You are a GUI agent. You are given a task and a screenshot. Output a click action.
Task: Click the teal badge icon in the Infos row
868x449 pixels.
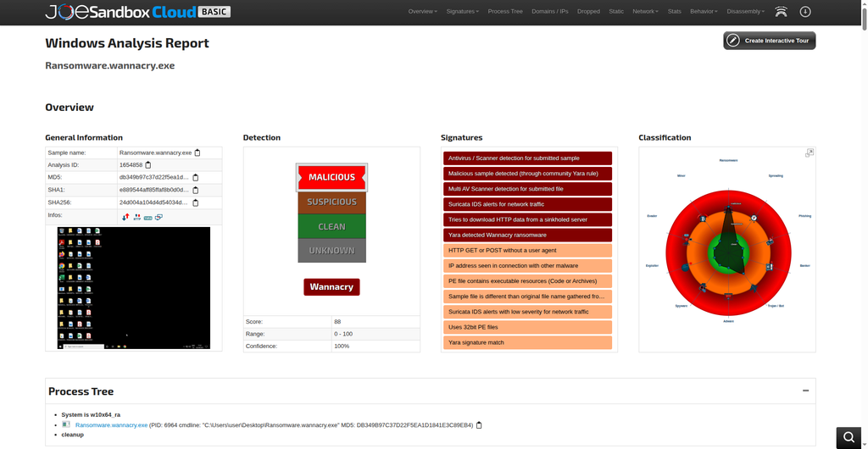click(x=147, y=218)
